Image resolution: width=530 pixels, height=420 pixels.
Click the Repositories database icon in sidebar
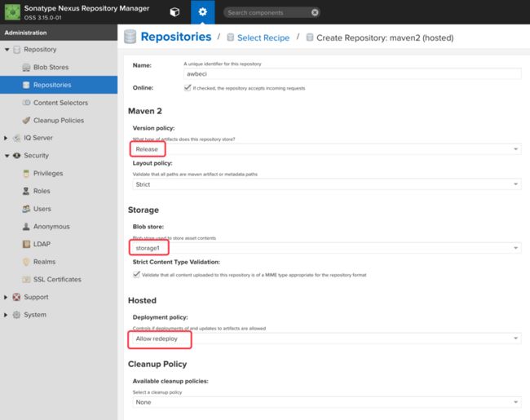(26, 85)
